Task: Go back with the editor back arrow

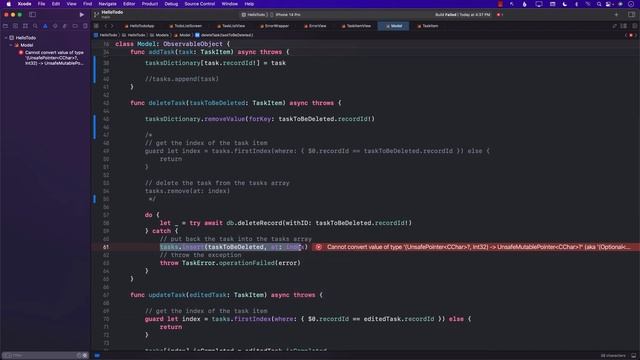Action: click(x=105, y=26)
